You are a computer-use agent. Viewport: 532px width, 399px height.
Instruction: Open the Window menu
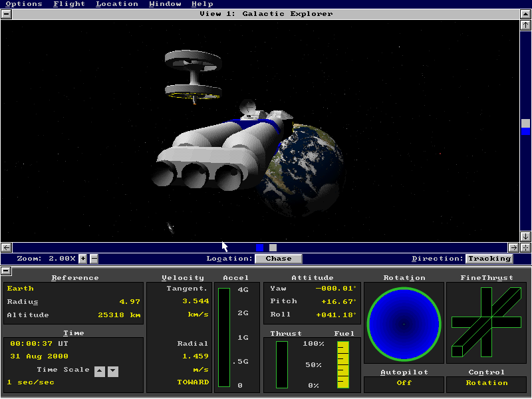point(165,4)
